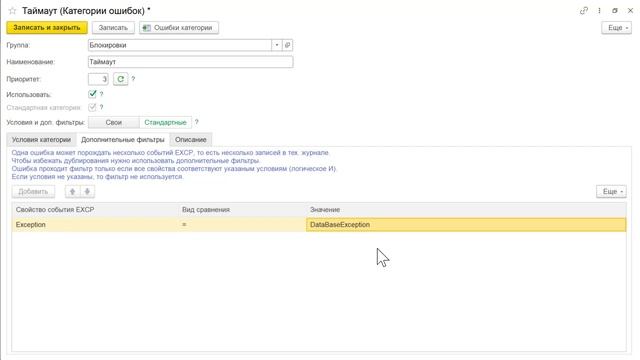Open the vertical dots form menu
This screenshot has width=640, height=360.
click(x=599, y=11)
